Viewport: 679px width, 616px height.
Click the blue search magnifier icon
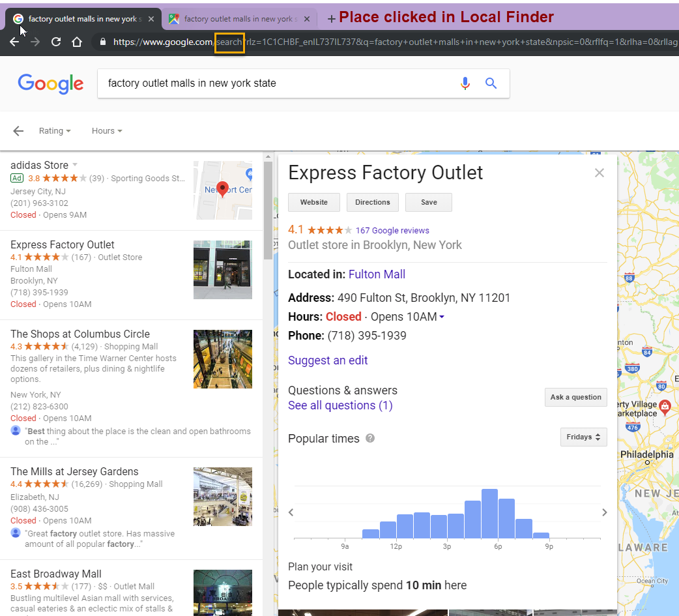click(x=491, y=83)
